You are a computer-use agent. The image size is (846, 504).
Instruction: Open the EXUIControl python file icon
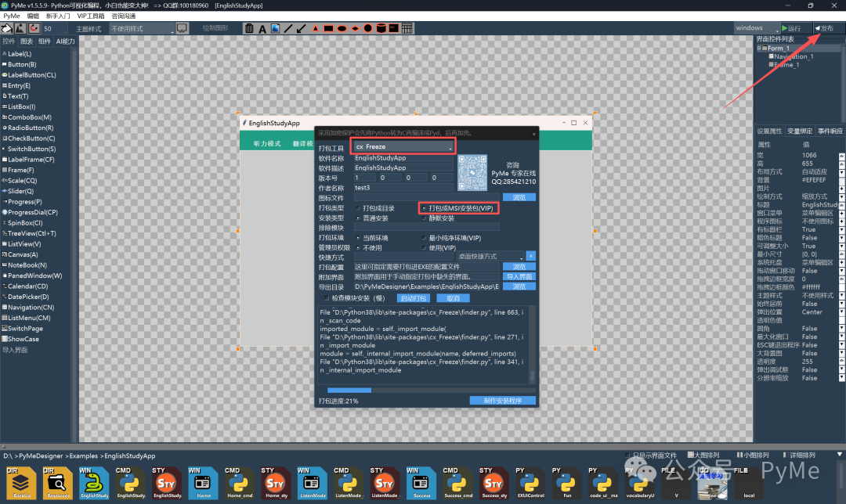530,483
